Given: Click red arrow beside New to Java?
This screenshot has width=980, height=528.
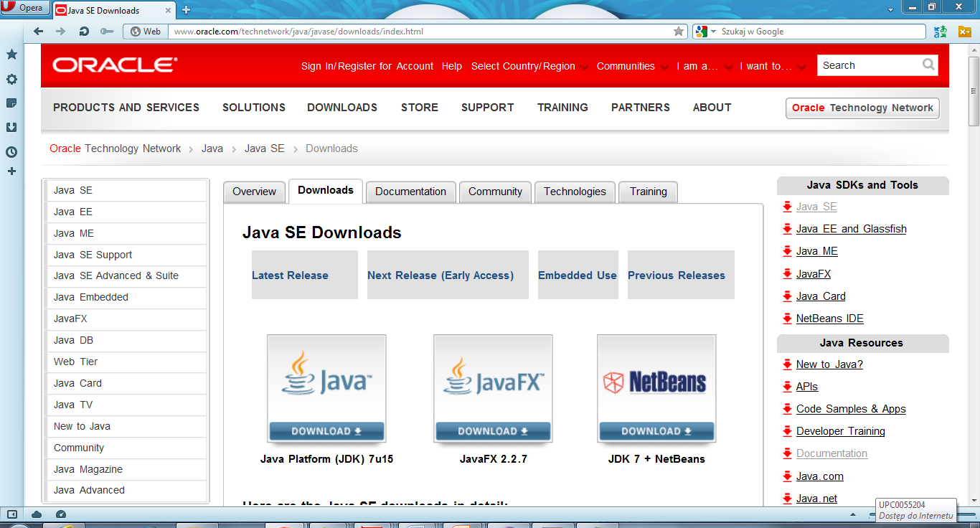Looking at the screenshot, I should click(788, 364).
